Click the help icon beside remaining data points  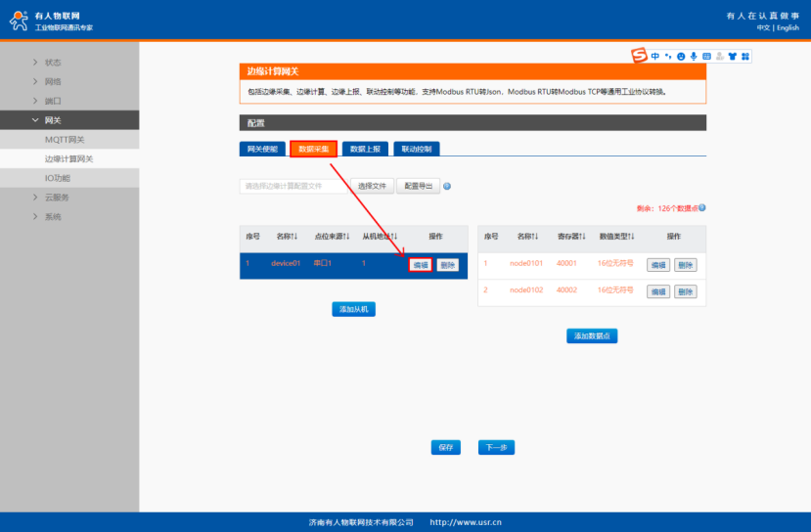click(x=702, y=208)
